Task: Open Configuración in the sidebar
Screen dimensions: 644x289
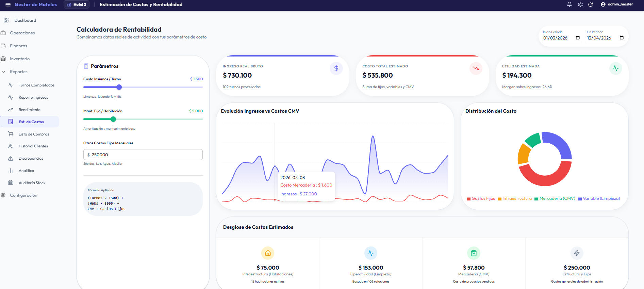Action: (x=23, y=195)
